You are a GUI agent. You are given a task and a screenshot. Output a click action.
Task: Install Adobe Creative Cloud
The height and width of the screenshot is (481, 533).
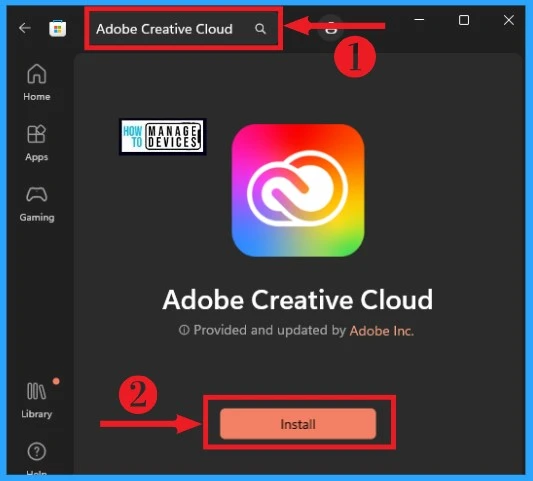(x=298, y=424)
